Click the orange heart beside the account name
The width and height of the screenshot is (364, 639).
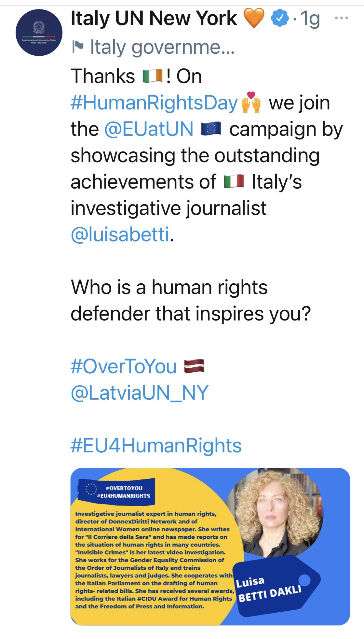254,18
